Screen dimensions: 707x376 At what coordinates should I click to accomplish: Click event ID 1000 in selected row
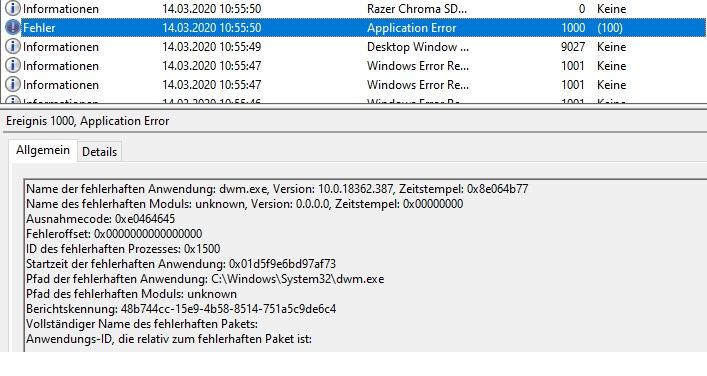[x=573, y=28]
